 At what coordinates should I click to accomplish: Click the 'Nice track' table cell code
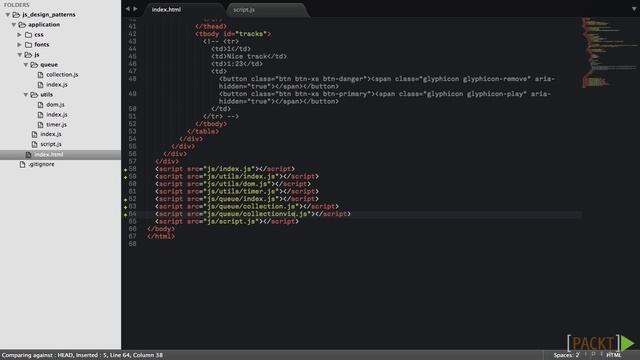pyautogui.click(x=249, y=56)
